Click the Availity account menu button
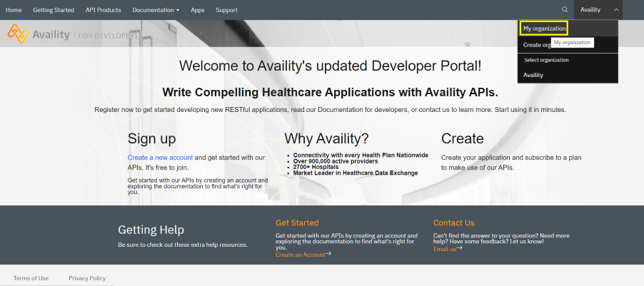This screenshot has width=644, height=286. (x=598, y=10)
